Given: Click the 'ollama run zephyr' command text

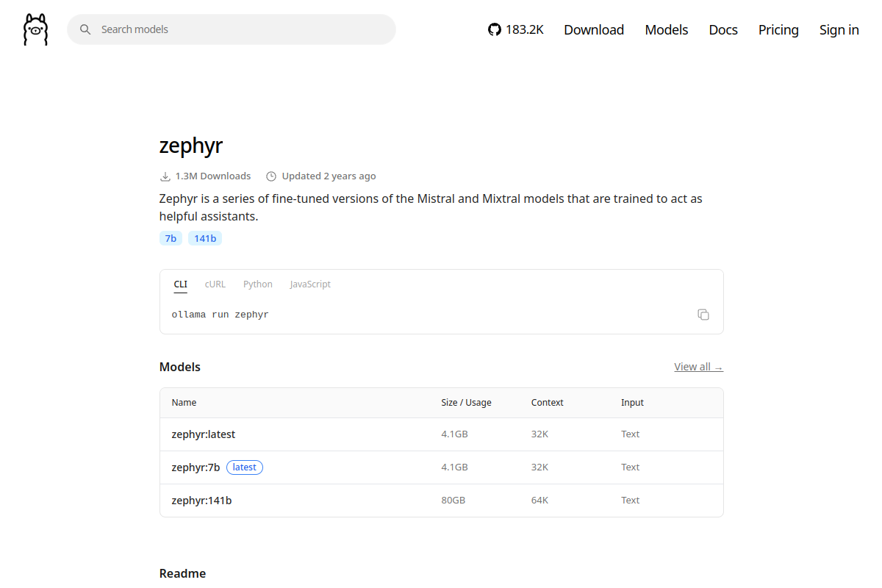Looking at the screenshot, I should [220, 315].
